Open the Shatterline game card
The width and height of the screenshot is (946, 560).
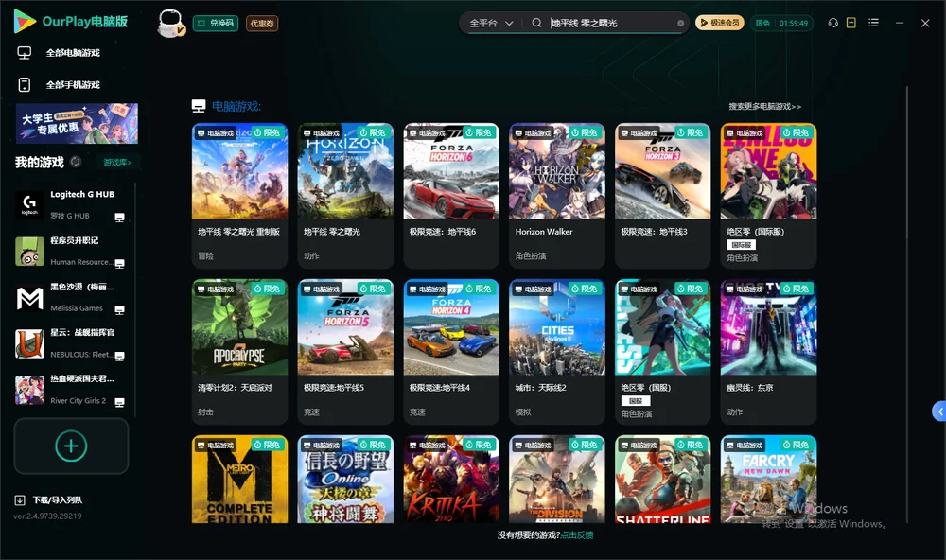[662, 480]
